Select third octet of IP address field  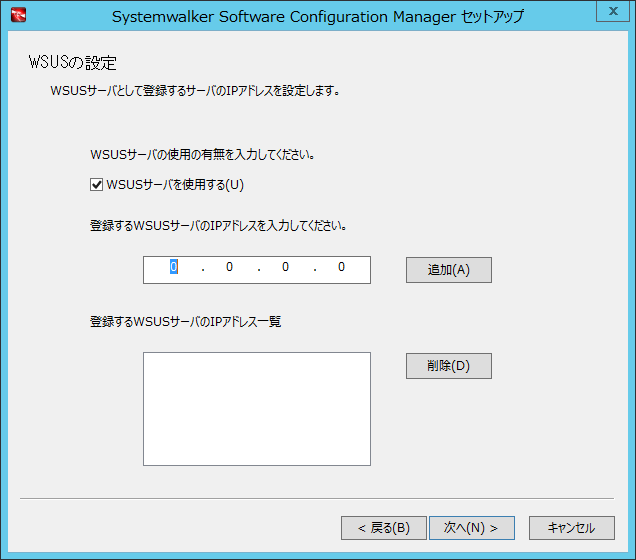(x=286, y=267)
